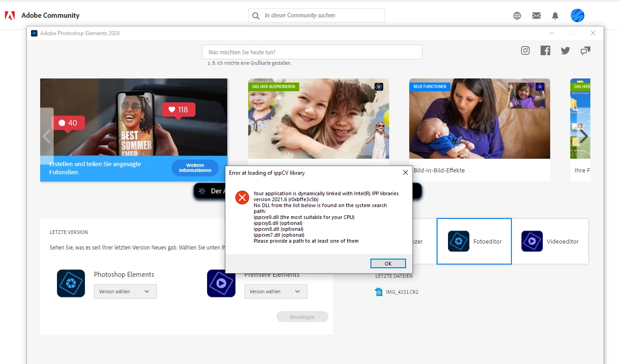Open the Facebook icon in Photoshop Elements

545,51
